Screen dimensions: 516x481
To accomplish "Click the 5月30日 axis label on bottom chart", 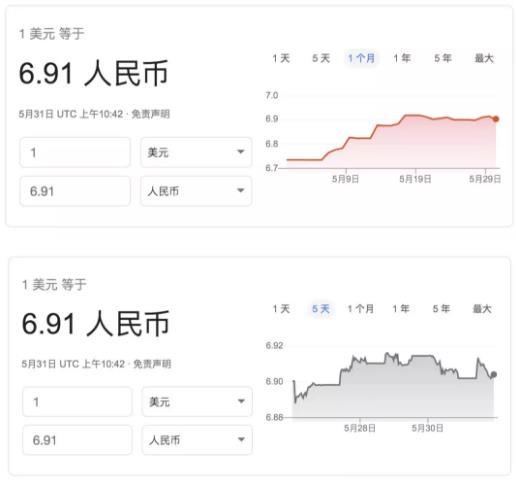I will (427, 428).
